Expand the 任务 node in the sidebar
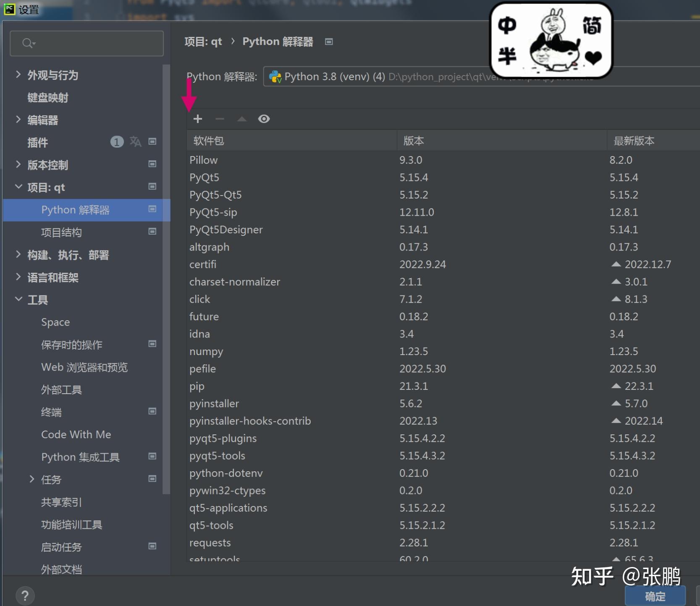The height and width of the screenshot is (606, 700). point(32,479)
